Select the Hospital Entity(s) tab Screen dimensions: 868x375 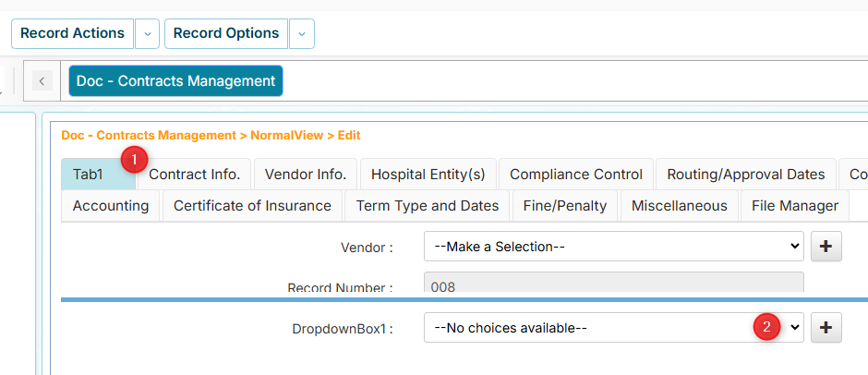428,175
